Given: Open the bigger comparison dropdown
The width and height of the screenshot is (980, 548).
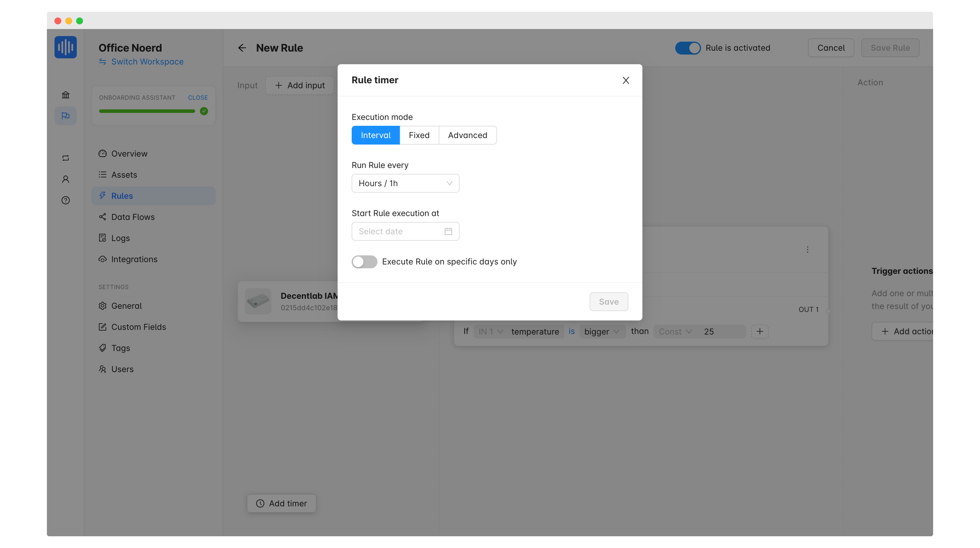Looking at the screenshot, I should click(x=602, y=331).
